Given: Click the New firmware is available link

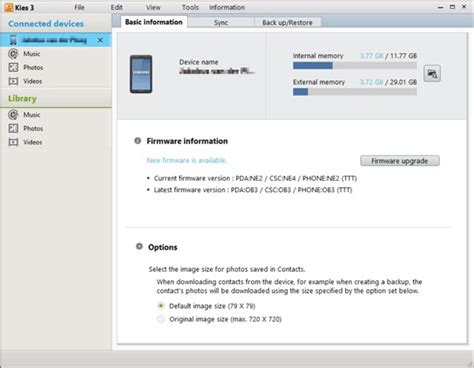Looking at the screenshot, I should 187,160.
